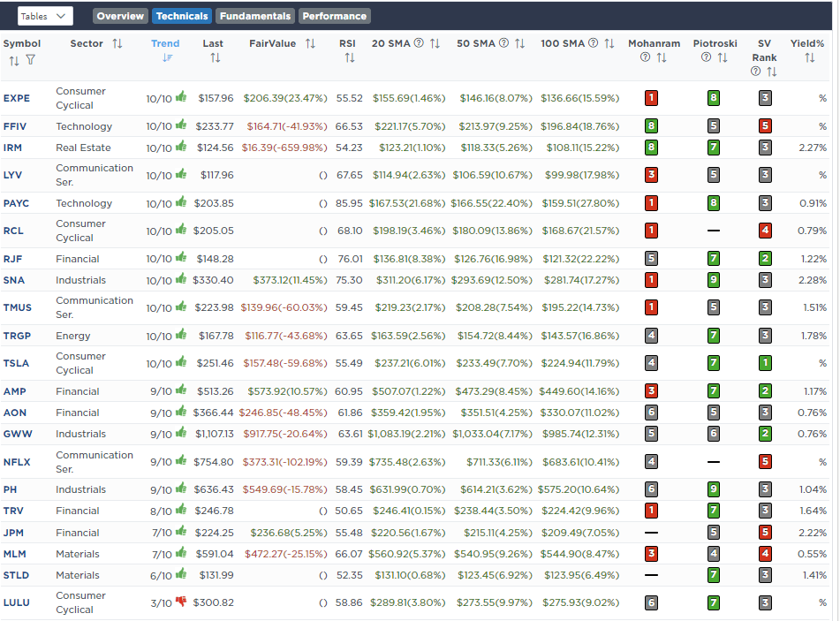Click TSLA's green SV Rank badge
Viewport: 840px width, 621px height.
click(x=765, y=362)
